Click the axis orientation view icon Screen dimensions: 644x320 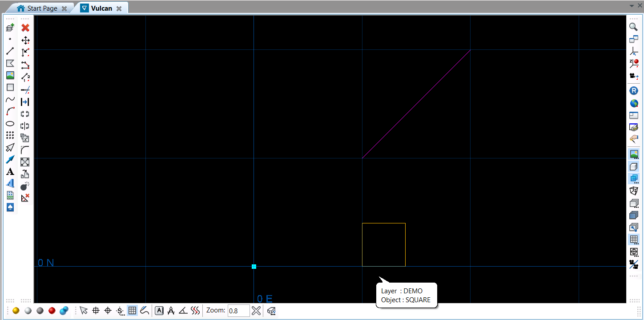coord(634,52)
